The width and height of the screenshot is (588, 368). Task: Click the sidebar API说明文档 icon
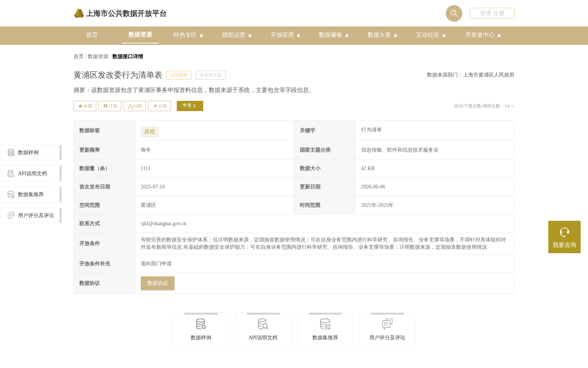tap(11, 173)
